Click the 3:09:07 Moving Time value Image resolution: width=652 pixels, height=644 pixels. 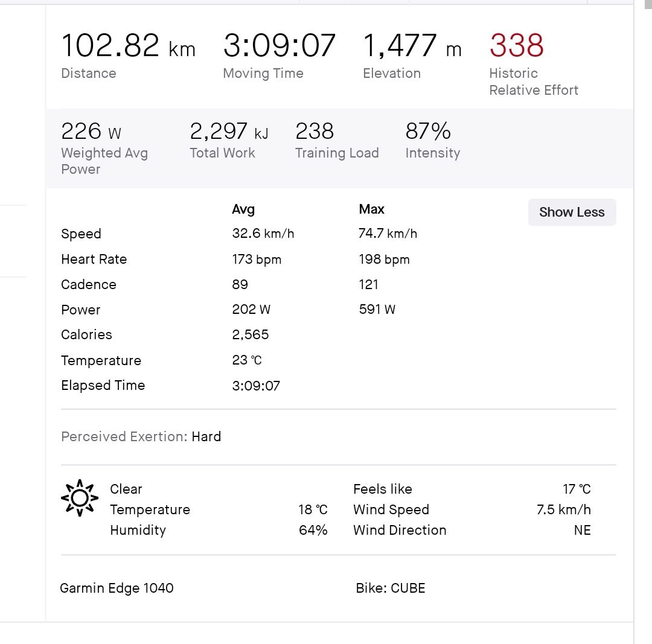(279, 46)
